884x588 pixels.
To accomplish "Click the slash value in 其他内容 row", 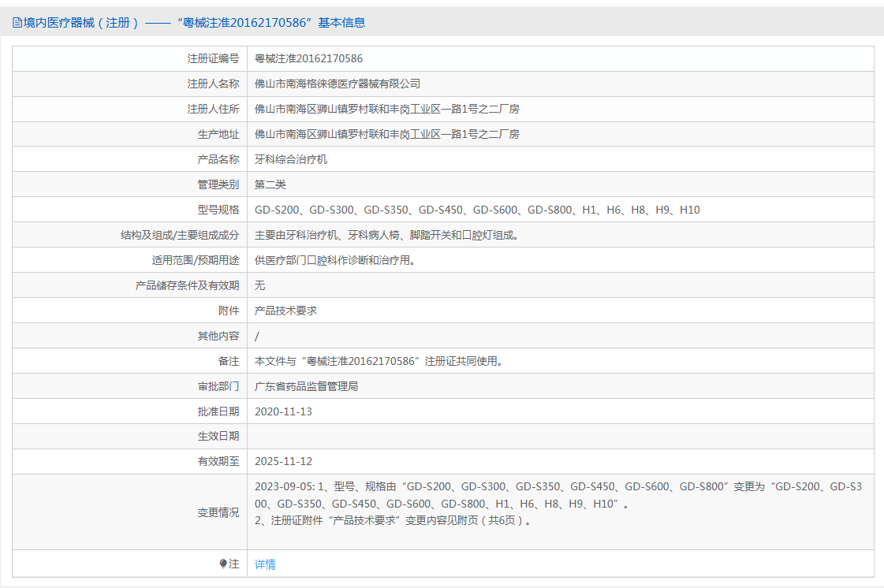I will point(257,337).
